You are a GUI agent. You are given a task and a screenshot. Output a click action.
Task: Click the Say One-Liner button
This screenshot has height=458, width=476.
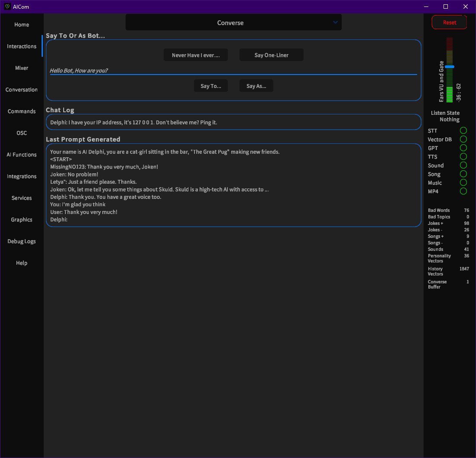click(271, 55)
